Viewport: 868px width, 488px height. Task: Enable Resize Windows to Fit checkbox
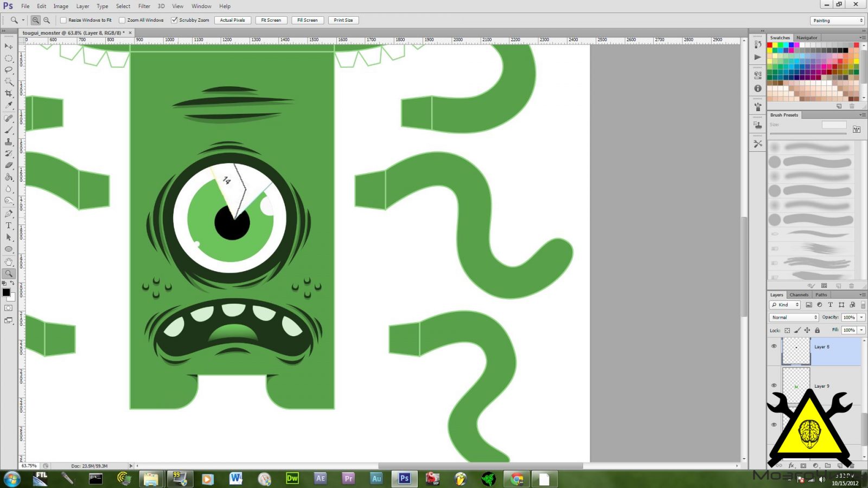point(63,20)
